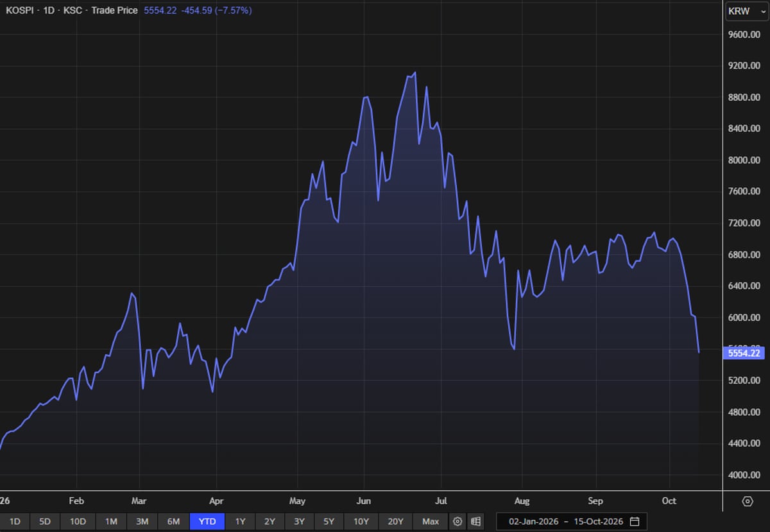Click the 8000.00 price axis label
This screenshot has width=770, height=532.
(x=744, y=160)
